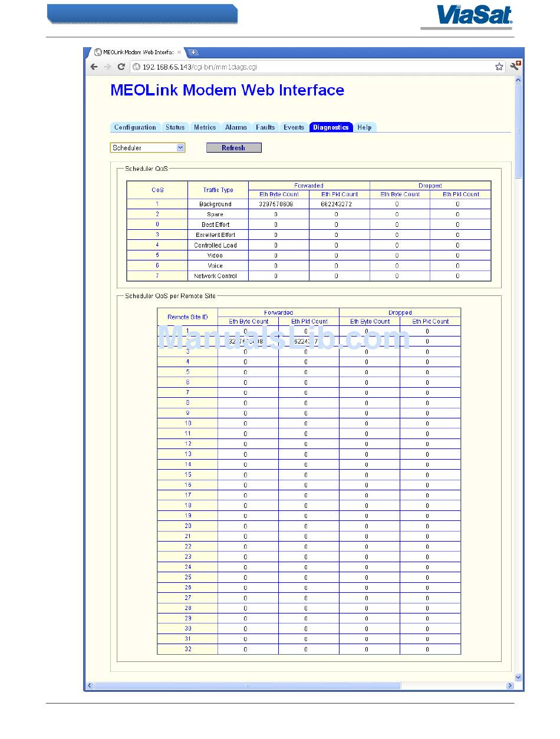Image resolution: width=560 pixels, height=739 pixels.
Task: Switch to the Status tab
Action: click(x=175, y=127)
